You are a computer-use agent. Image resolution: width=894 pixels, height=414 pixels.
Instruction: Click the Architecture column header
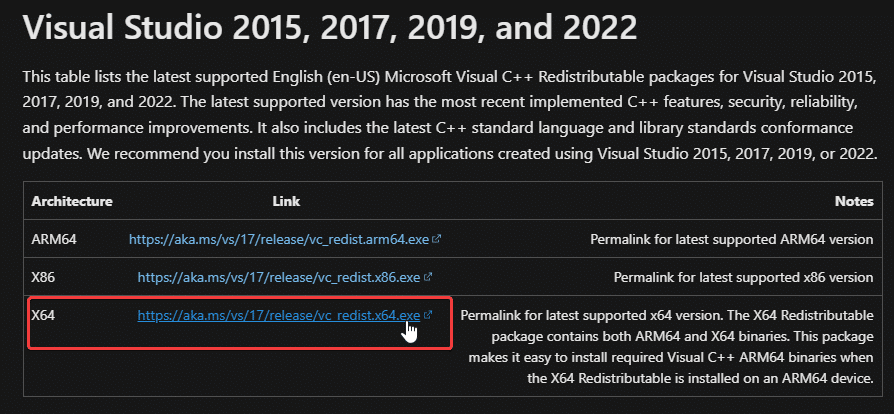point(72,202)
